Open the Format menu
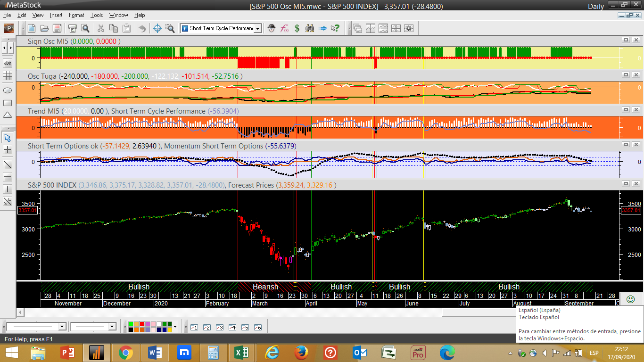The image size is (644, 362). 76,15
